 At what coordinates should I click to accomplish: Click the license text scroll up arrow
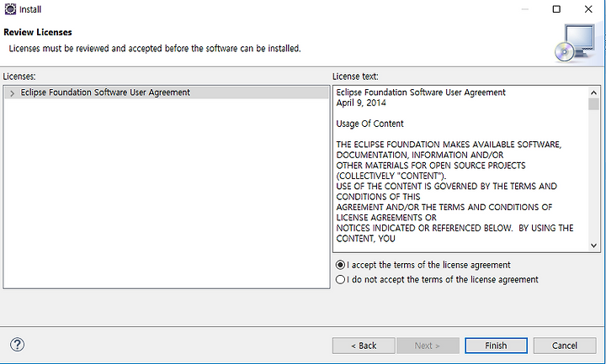click(x=593, y=92)
